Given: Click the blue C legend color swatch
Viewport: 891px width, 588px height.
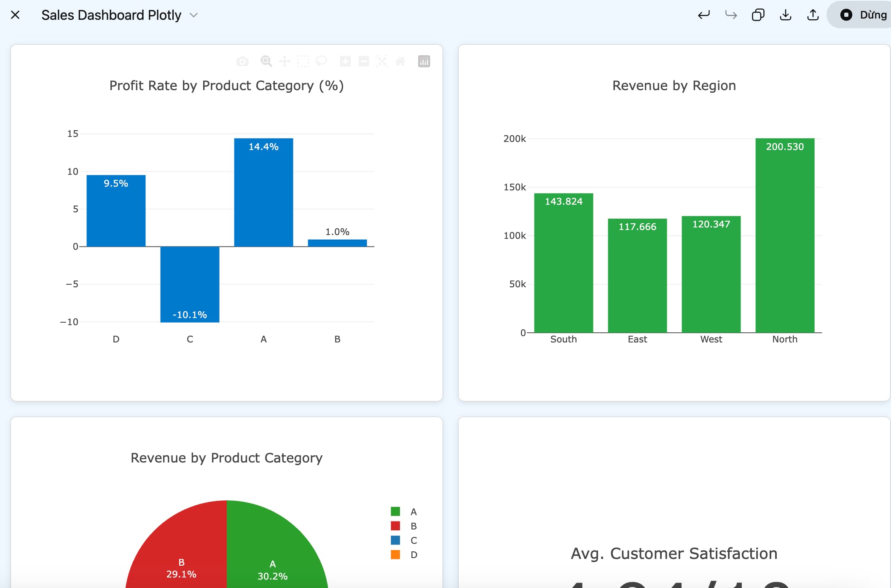Looking at the screenshot, I should pyautogui.click(x=395, y=540).
